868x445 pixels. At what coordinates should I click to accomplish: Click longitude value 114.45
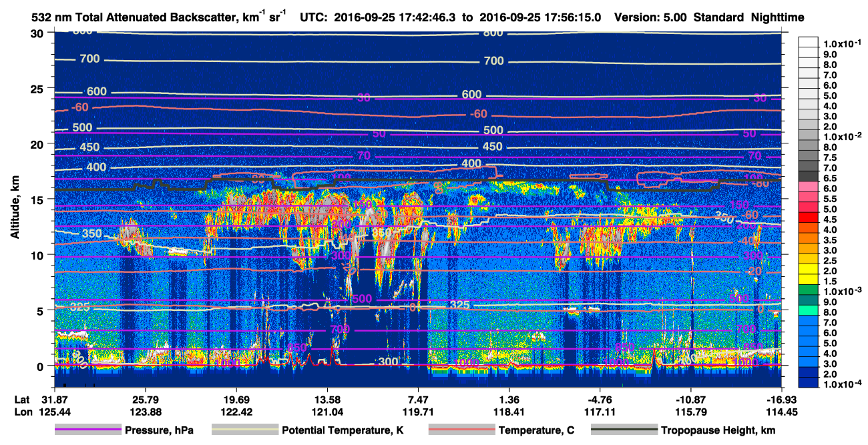781,411
